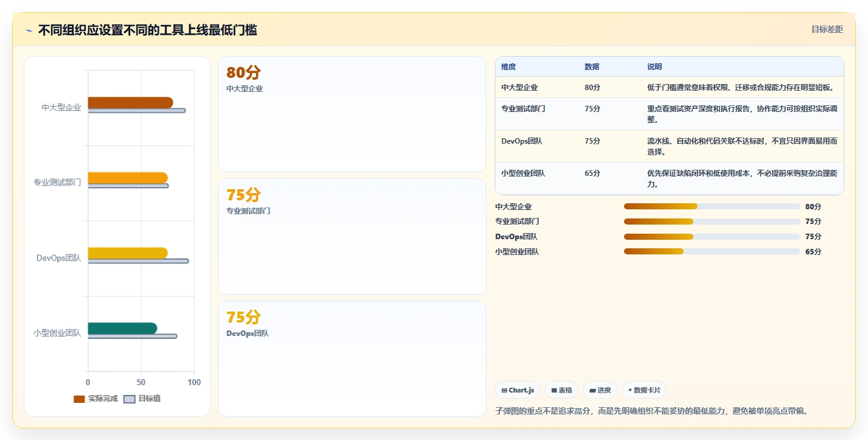The height and width of the screenshot is (440, 868).
Task: Click the 80分 cell in the table
Action: click(x=592, y=88)
